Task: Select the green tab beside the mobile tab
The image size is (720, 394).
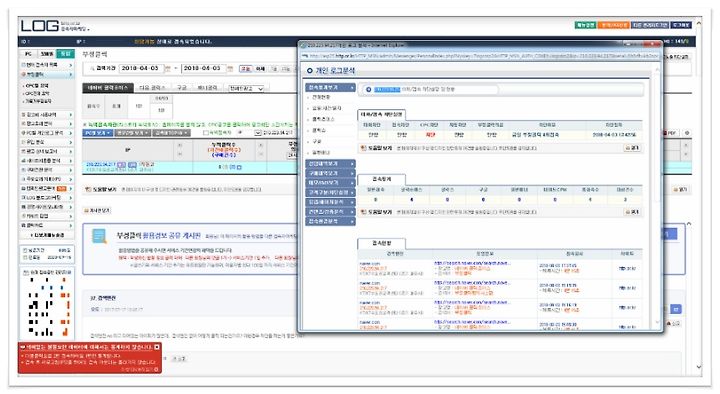Action: 66,54
